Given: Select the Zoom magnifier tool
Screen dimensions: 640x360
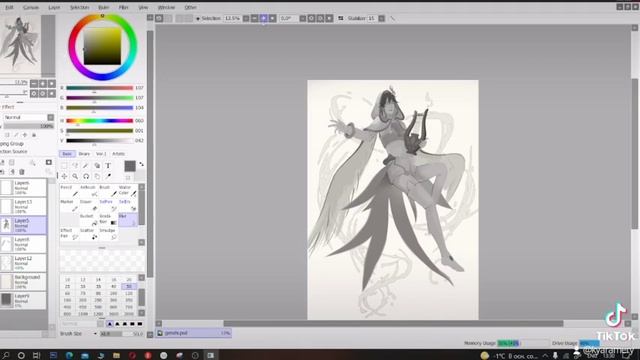Looking at the screenshot, I should 75,176.
